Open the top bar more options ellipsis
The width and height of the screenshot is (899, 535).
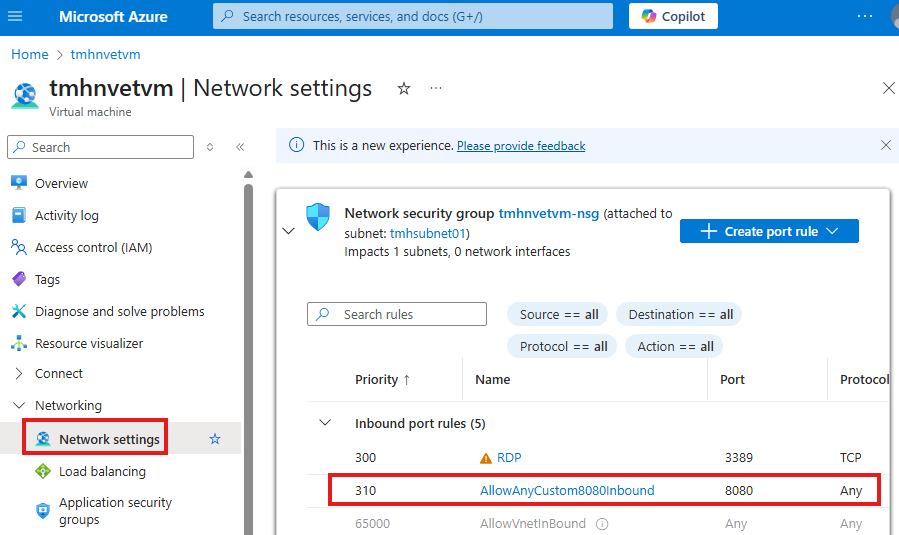[865, 17]
